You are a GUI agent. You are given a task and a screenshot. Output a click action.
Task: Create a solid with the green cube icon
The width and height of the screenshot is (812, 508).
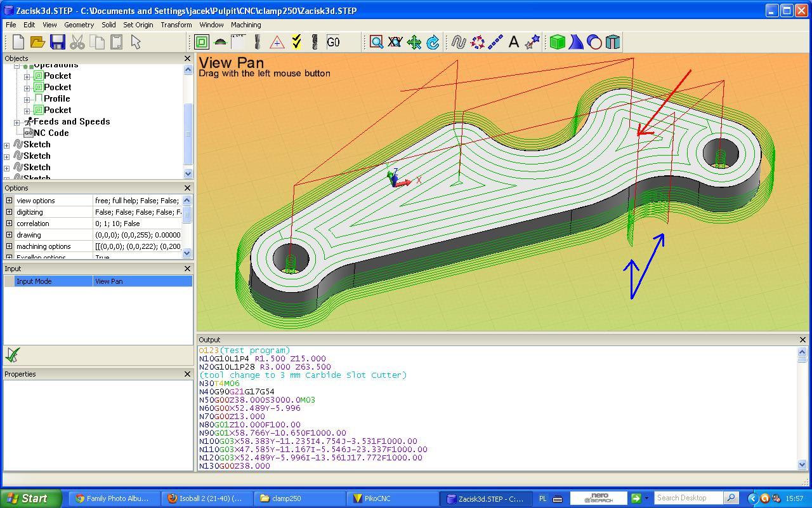pos(558,42)
